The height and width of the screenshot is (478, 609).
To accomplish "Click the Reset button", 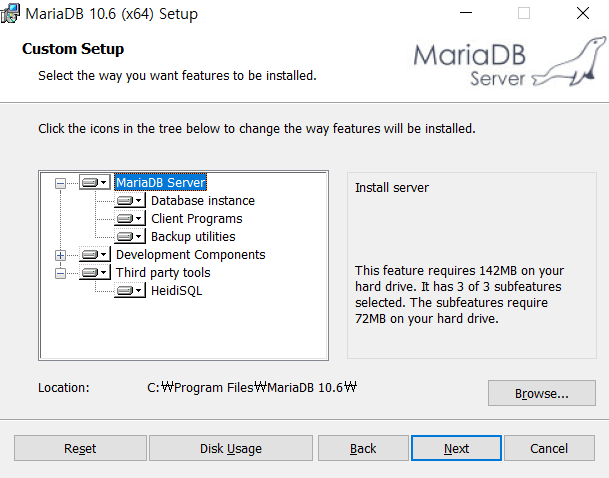I will pos(80,448).
